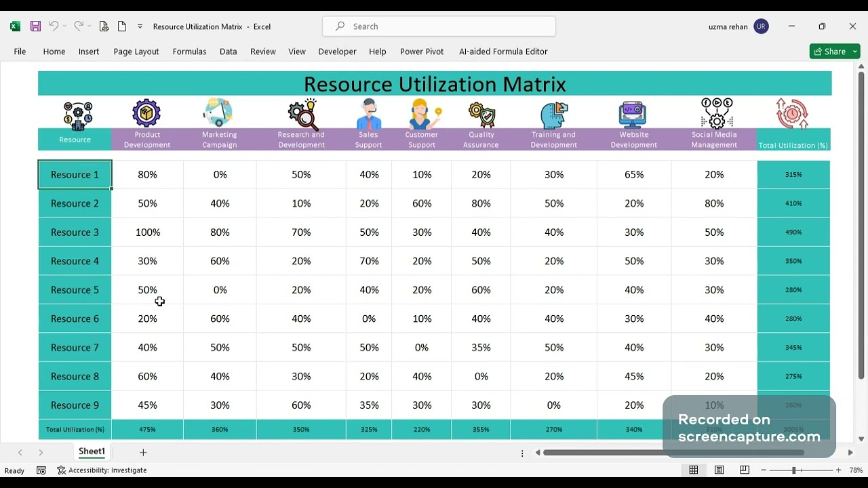Expand Customize Quick Access Toolbar arrow

[140, 26]
